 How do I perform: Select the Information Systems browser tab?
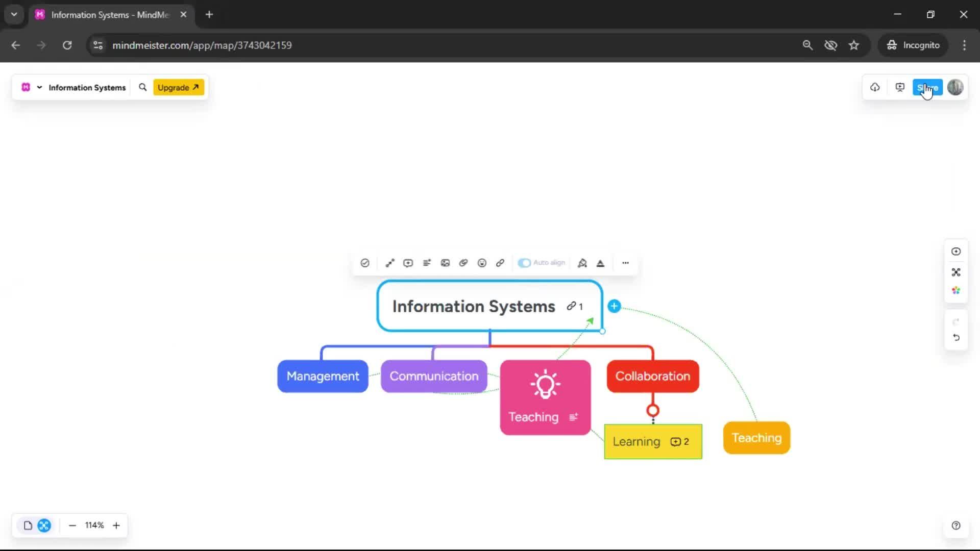tap(111, 15)
